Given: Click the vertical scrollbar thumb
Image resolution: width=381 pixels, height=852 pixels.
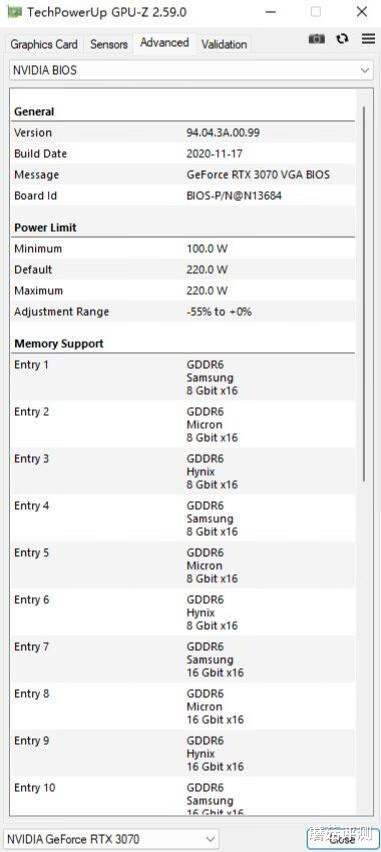Looking at the screenshot, I should click(364, 293).
